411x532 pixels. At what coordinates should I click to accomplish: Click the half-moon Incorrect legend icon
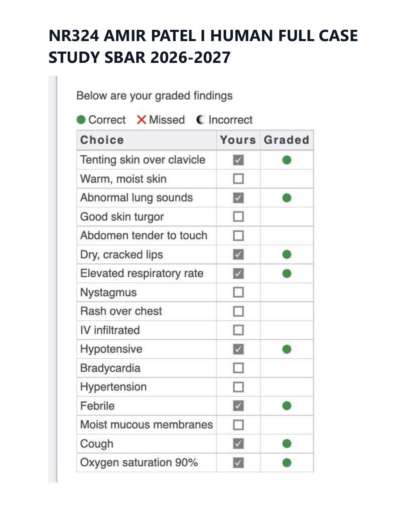click(x=200, y=120)
